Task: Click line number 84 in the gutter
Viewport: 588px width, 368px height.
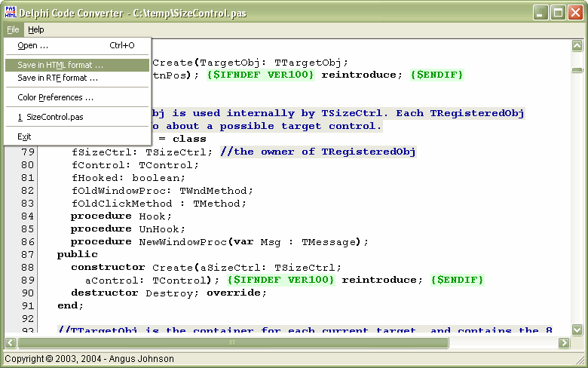Action: [x=28, y=216]
